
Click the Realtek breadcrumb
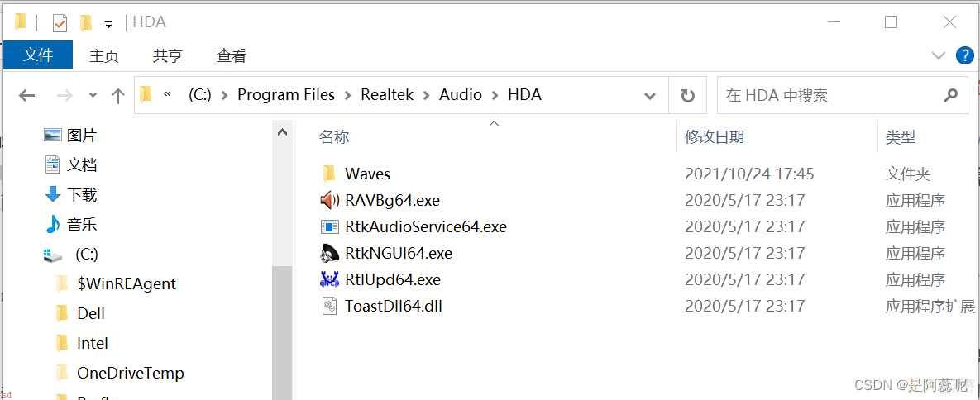click(388, 94)
